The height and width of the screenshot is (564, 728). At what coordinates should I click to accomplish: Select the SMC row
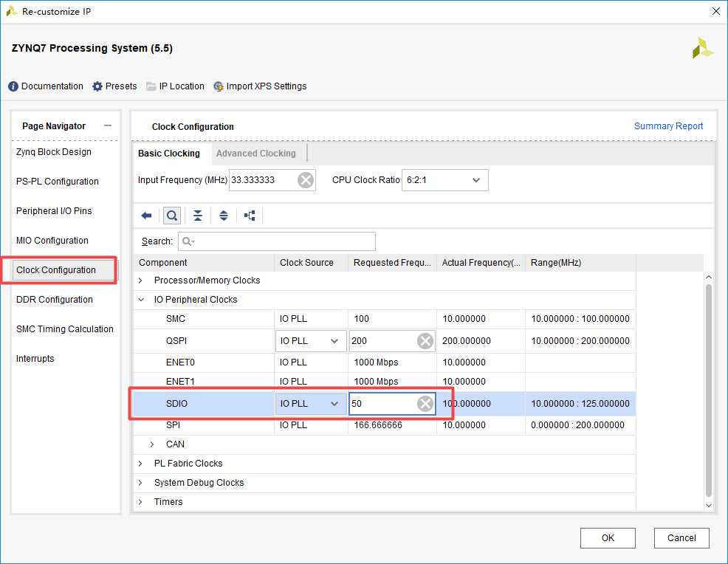point(385,319)
